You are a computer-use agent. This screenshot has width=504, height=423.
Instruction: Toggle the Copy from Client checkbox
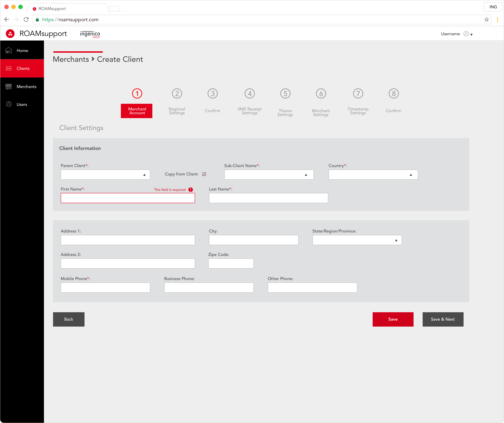[204, 174]
